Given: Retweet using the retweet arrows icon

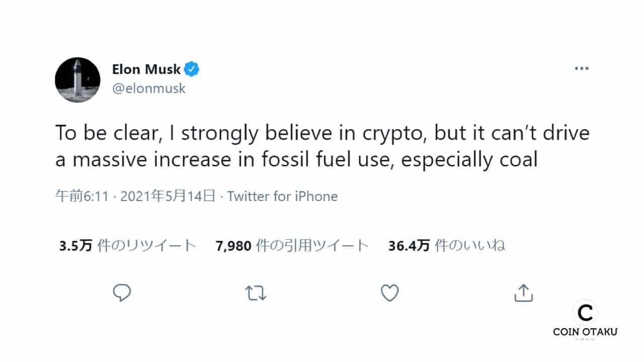Looking at the screenshot, I should pyautogui.click(x=256, y=293).
